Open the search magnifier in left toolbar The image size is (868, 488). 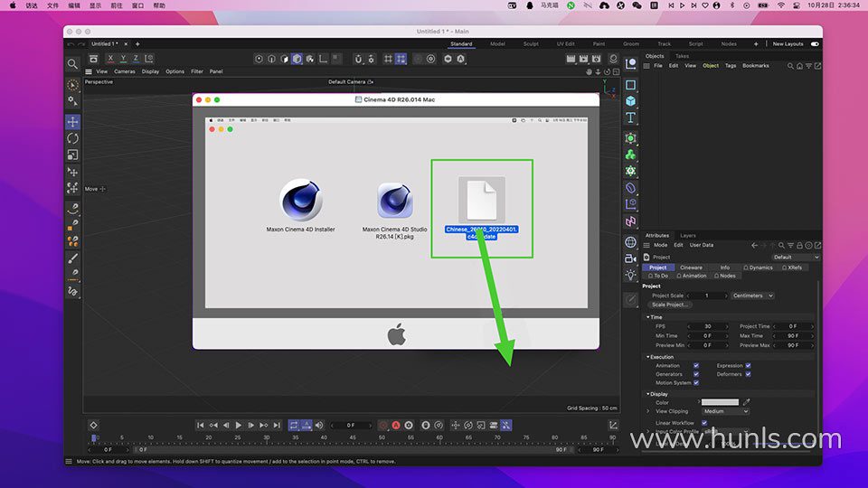[72, 64]
